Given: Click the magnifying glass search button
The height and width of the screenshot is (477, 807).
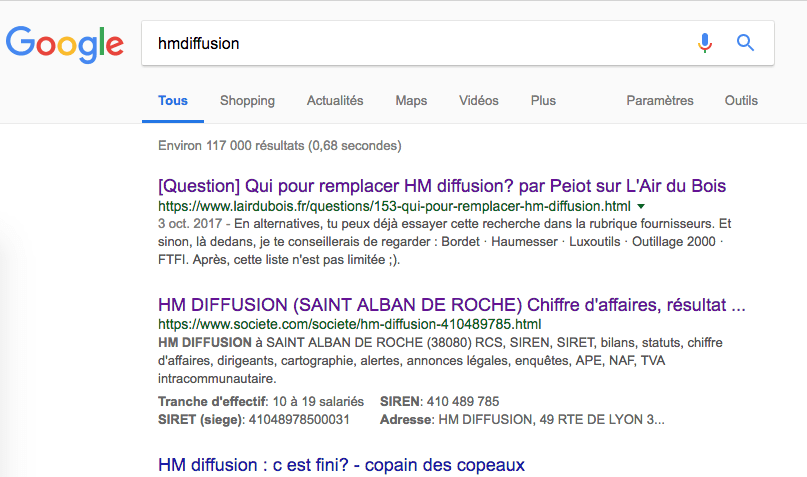Looking at the screenshot, I should [745, 43].
